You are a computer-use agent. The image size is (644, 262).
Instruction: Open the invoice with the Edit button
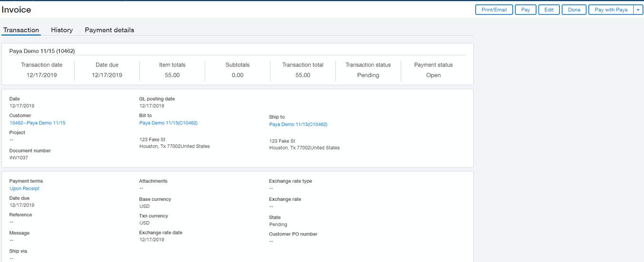(x=548, y=10)
